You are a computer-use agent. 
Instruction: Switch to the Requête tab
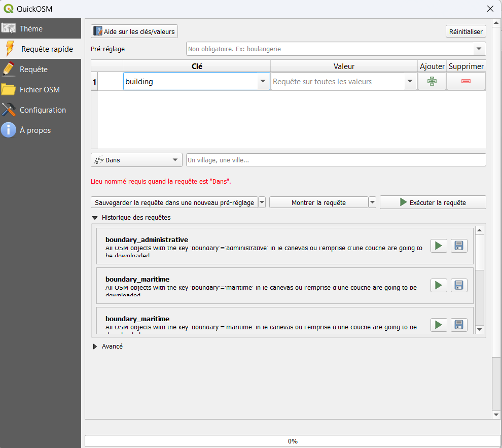pos(41,69)
